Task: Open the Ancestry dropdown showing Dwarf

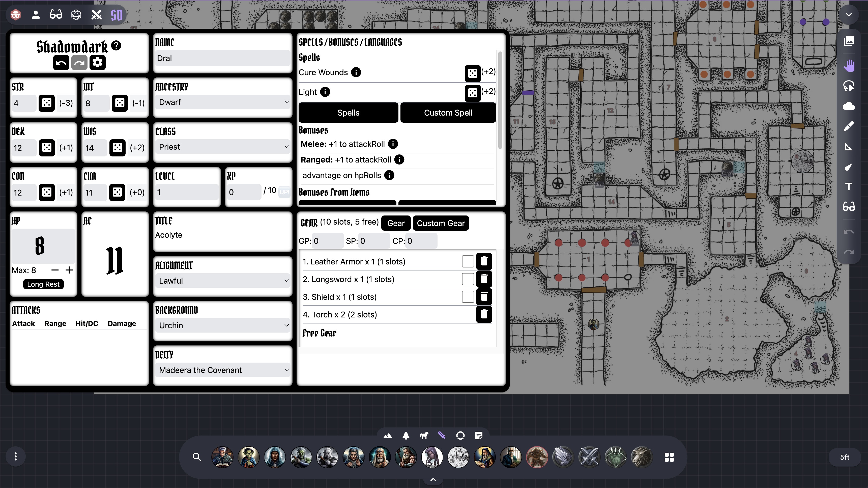Action: (x=222, y=102)
